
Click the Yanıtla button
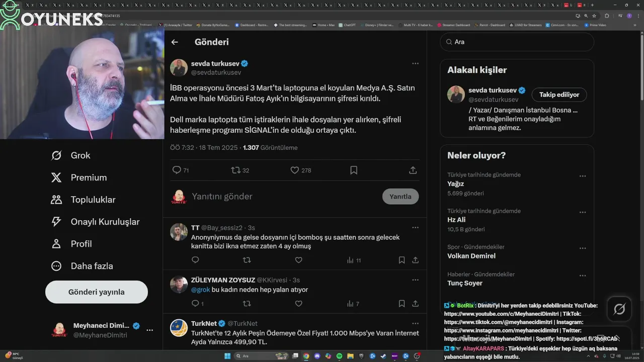[x=400, y=197]
